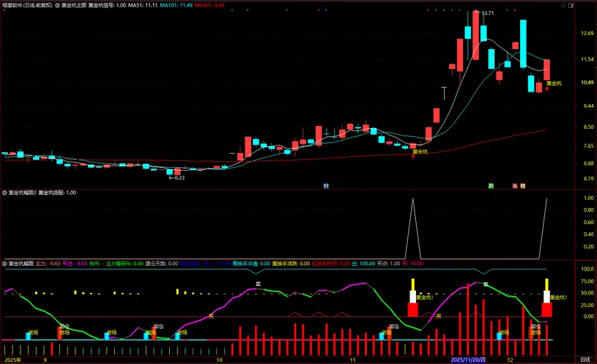This screenshot has width=597, height=364.
Task: Click 50.00 on the lower indicator axis
Action: click(x=587, y=293)
